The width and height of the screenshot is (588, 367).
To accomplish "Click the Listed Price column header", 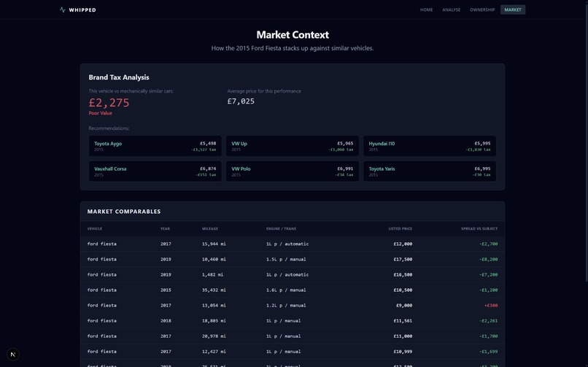I will click(x=400, y=228).
